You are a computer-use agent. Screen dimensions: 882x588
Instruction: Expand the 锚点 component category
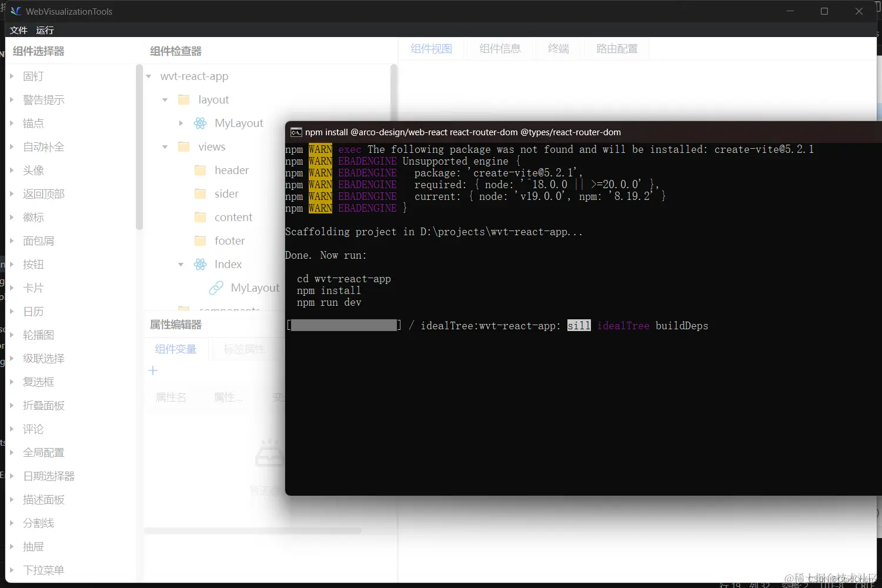[x=11, y=123]
